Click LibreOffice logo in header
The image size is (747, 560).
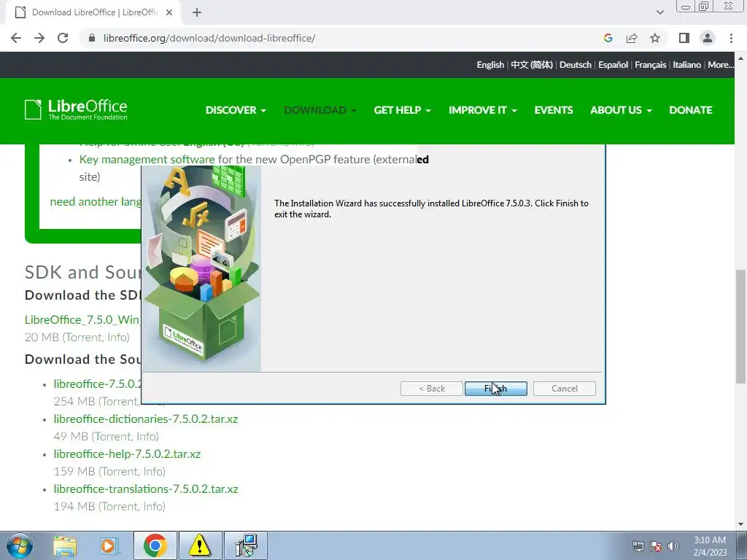pos(76,109)
